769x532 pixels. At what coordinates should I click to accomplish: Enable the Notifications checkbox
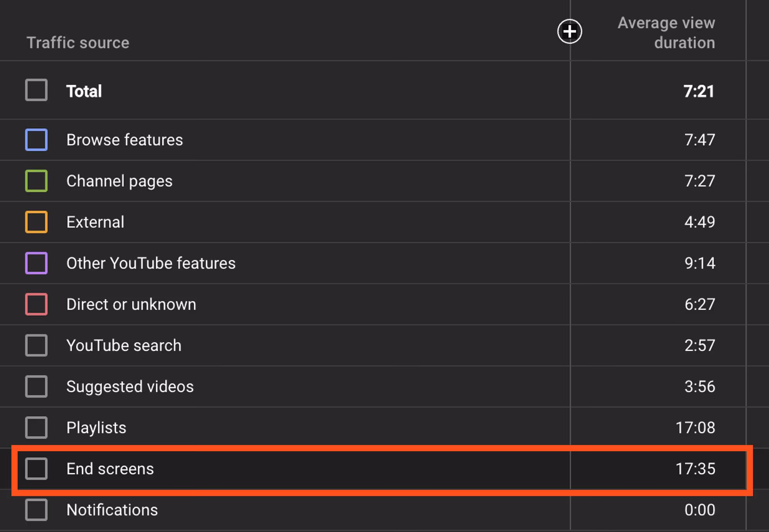[37, 510]
